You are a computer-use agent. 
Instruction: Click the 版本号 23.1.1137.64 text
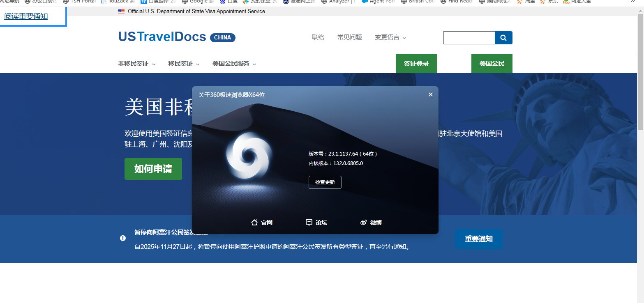(343, 154)
